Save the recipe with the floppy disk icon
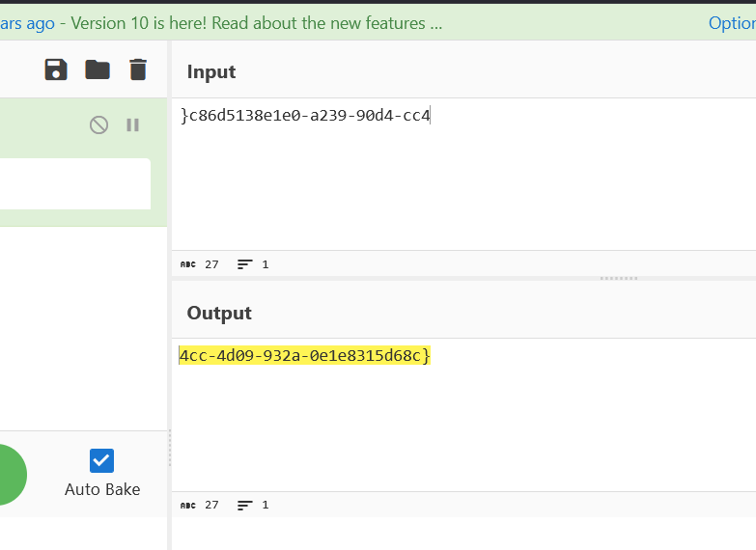This screenshot has height=550, width=756. tap(56, 69)
